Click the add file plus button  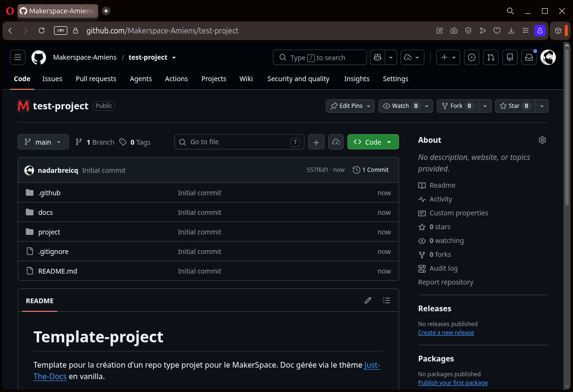(316, 142)
